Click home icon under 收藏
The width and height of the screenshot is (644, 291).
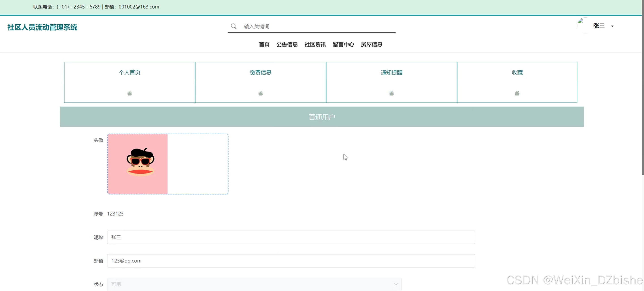pos(517,93)
